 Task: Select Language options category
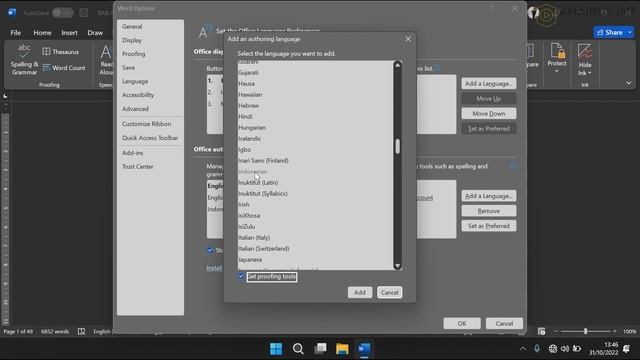150,81
